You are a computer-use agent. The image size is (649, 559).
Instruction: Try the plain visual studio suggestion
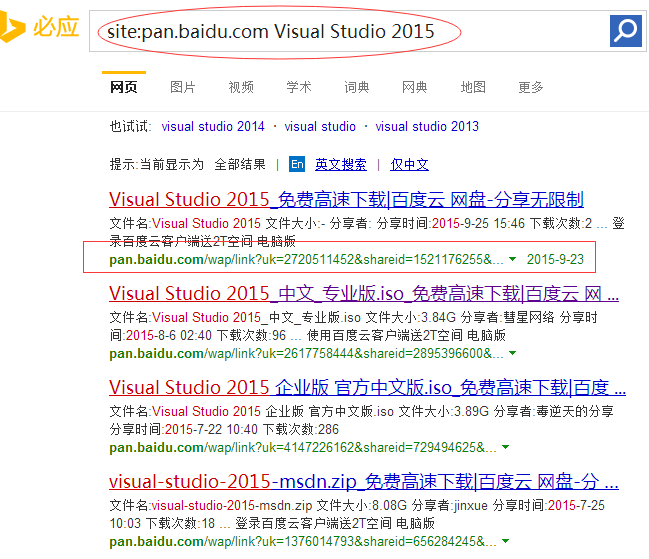(320, 126)
